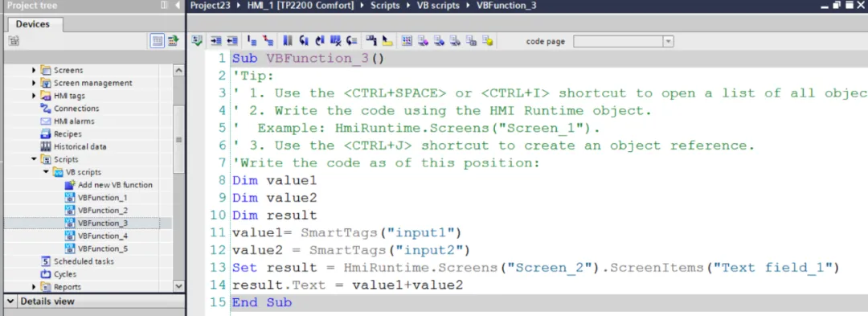Click the comment out selected lines icon

[252, 40]
